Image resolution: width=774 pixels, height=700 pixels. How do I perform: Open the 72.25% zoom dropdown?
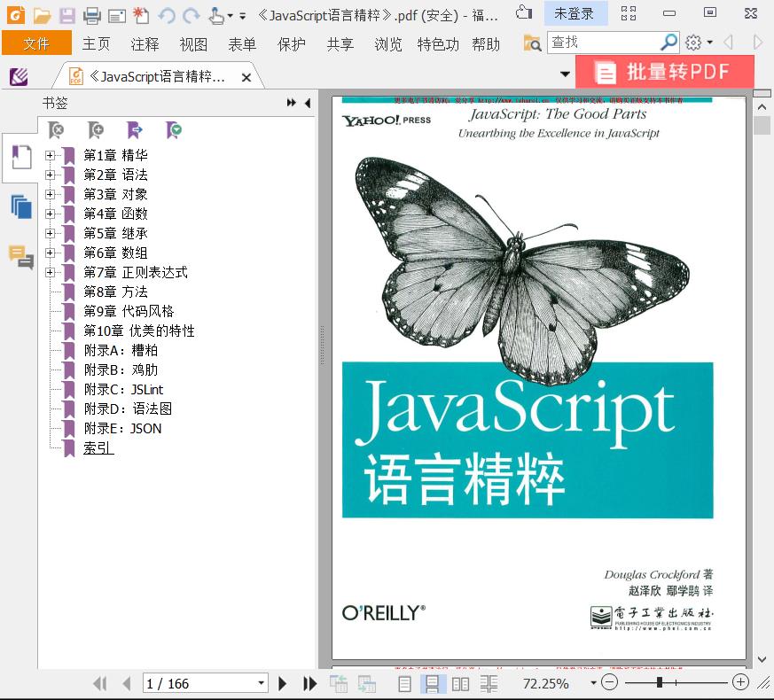593,683
